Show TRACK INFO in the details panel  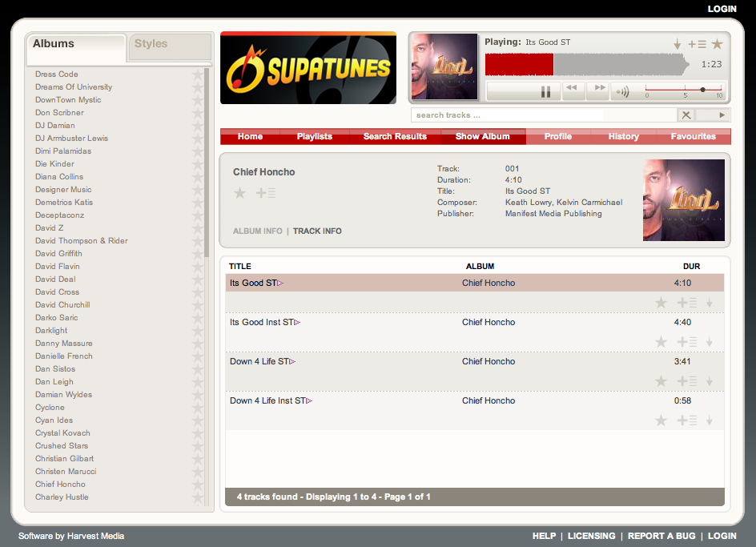click(317, 231)
